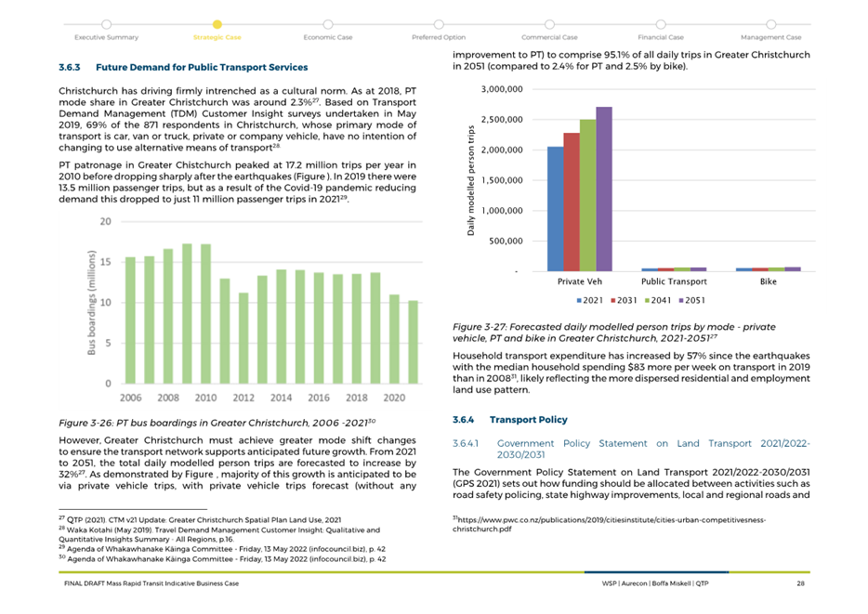Click the Bike category axis label
The width and height of the screenshot is (868, 614).
(768, 281)
